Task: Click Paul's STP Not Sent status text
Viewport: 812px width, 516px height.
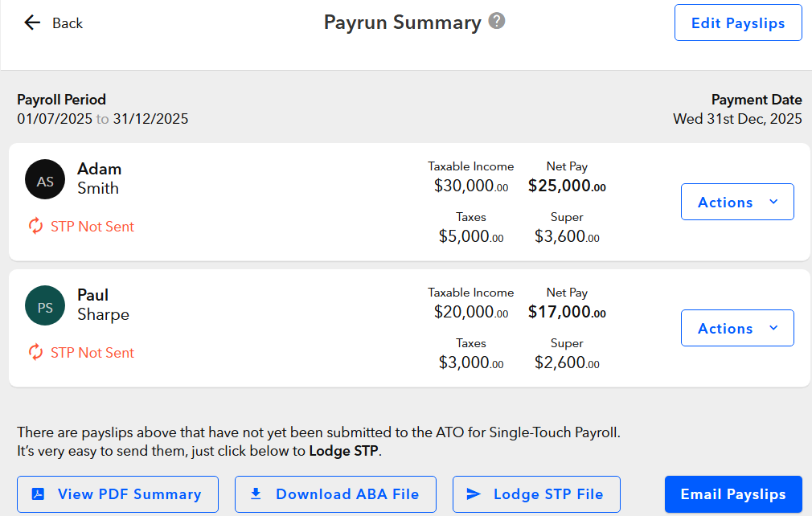Action: coord(92,353)
